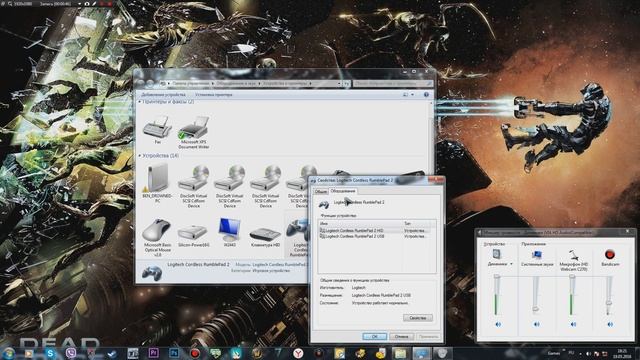Open help in Devices and Printers window
Image resolution: width=640 pixels, height=360 pixels.
tap(426, 94)
